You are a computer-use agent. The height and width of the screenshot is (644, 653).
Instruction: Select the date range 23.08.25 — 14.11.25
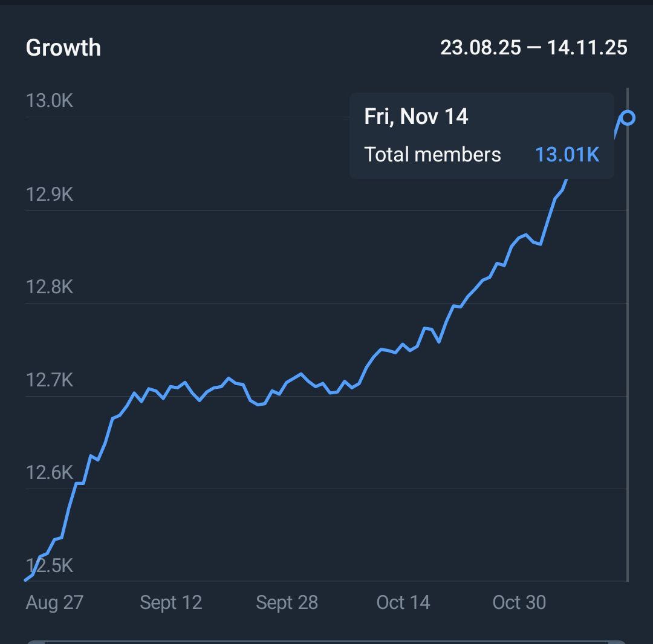533,47
